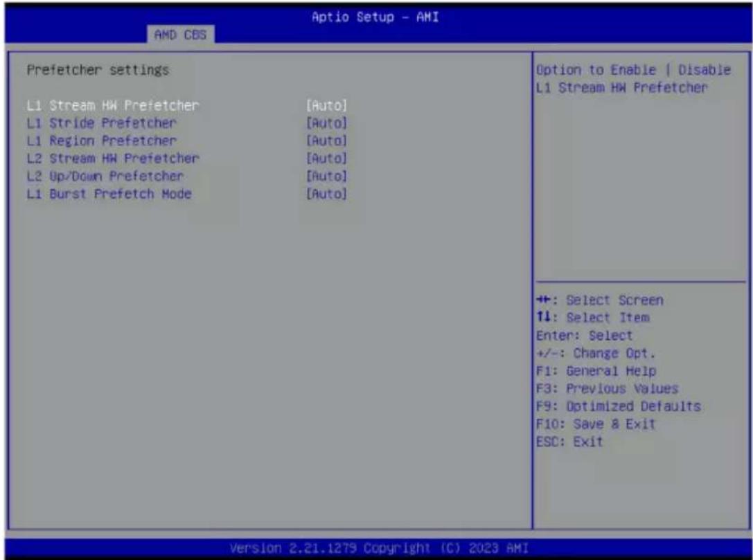Open Auto value for L1 Burst Prefetch Mode
The height and width of the screenshot is (560, 753).
326,194
